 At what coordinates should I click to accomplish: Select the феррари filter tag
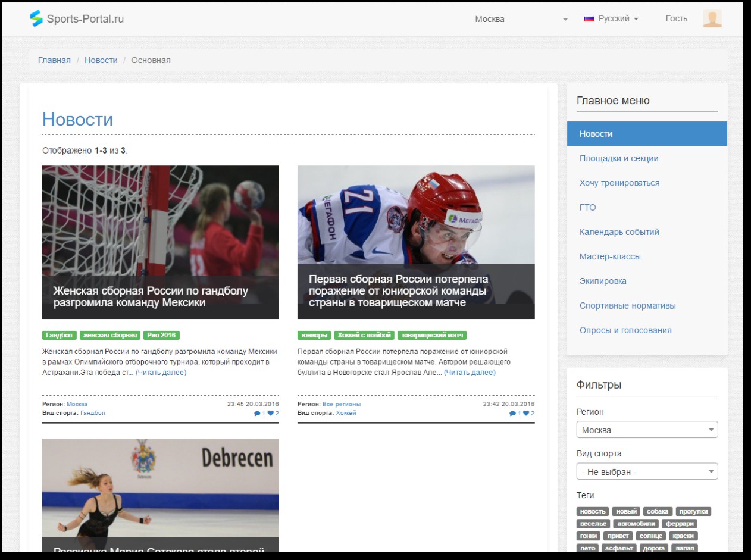tap(680, 524)
